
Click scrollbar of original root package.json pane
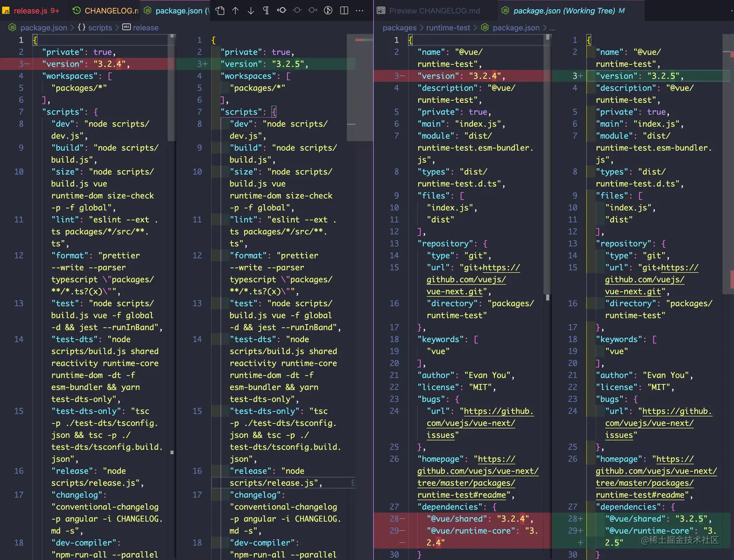coord(172,87)
